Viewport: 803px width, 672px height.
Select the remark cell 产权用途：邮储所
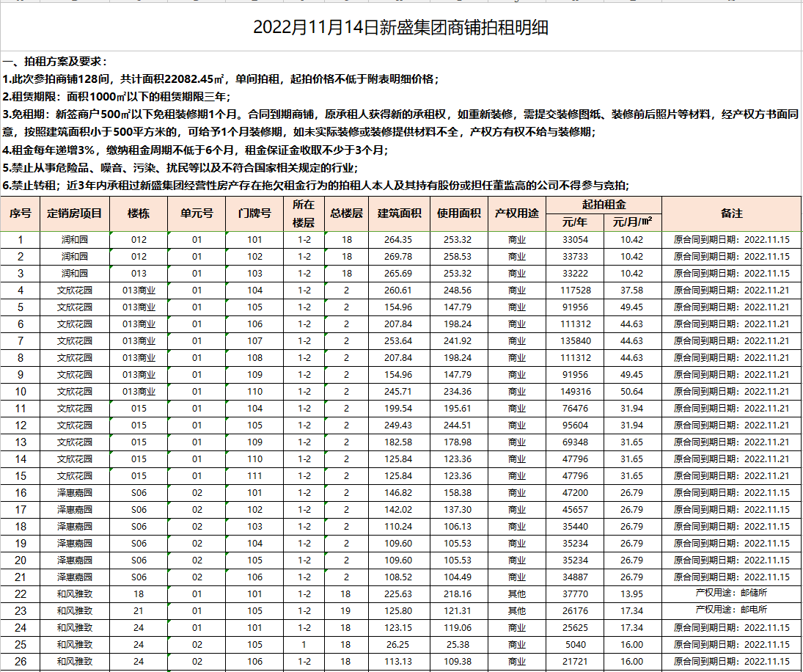[x=731, y=594]
